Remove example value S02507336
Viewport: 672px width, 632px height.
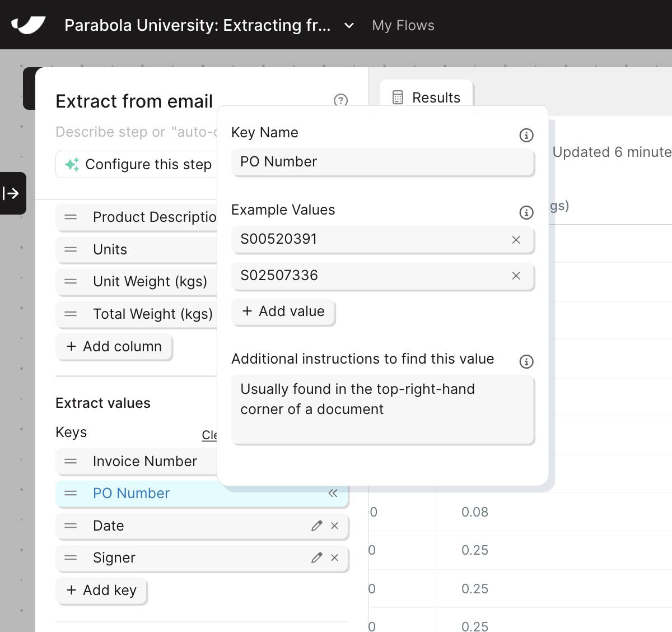(x=516, y=276)
